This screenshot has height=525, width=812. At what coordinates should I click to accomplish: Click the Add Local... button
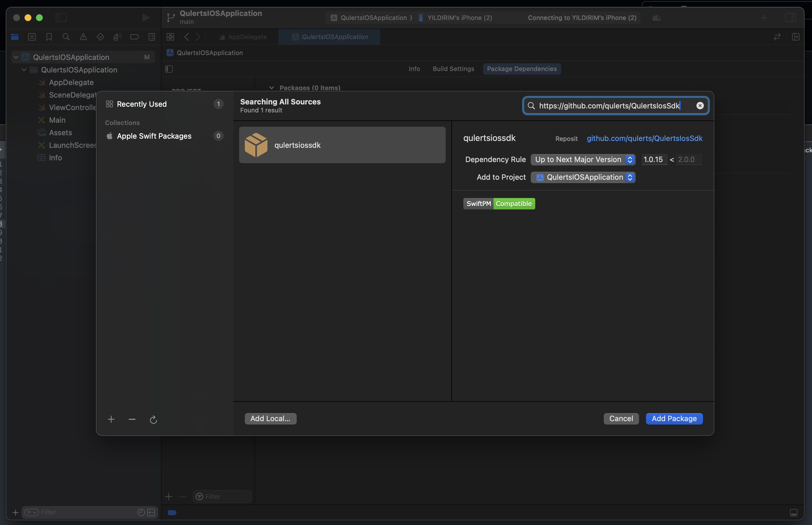(270, 419)
